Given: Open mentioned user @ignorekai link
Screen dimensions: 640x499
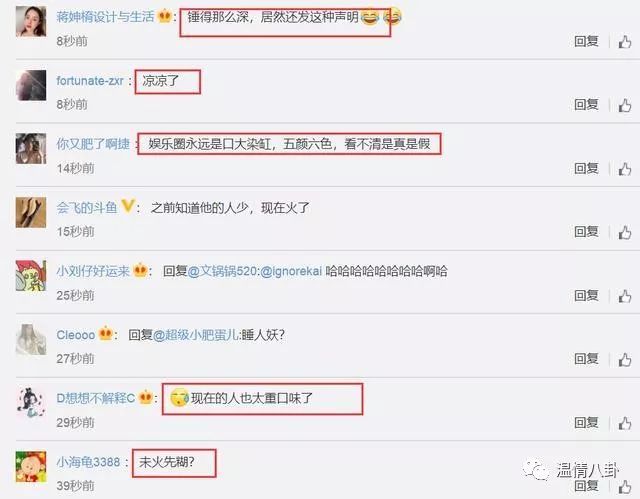Looking at the screenshot, I should tap(291, 271).
